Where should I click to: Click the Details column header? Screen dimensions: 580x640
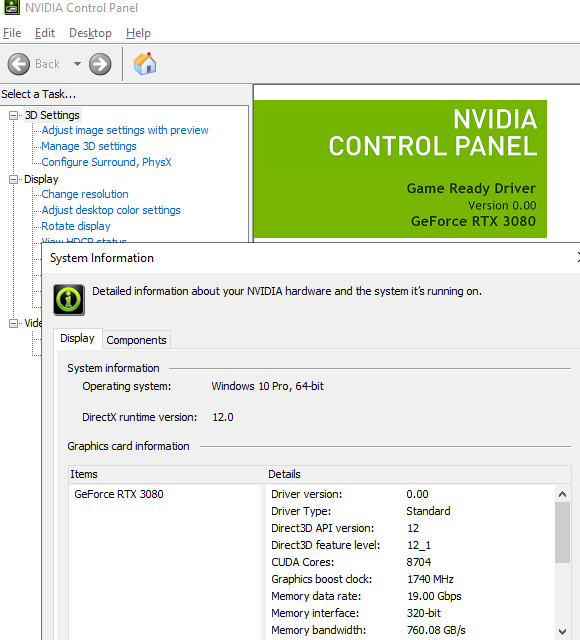click(x=419, y=474)
